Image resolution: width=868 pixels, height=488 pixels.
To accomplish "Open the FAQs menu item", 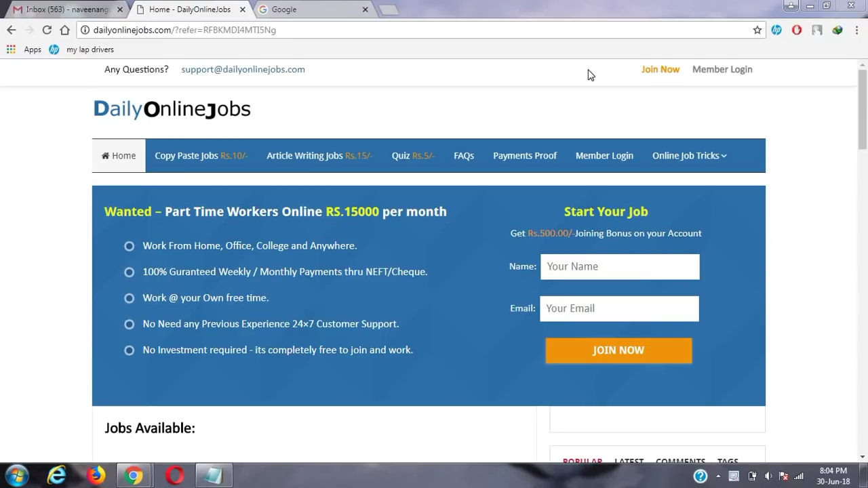I will pyautogui.click(x=464, y=156).
